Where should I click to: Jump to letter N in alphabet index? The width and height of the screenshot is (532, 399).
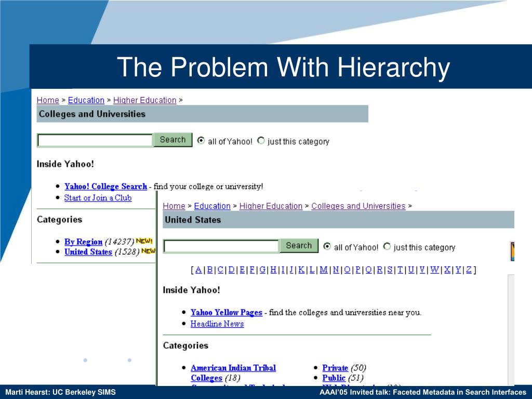[x=336, y=270]
